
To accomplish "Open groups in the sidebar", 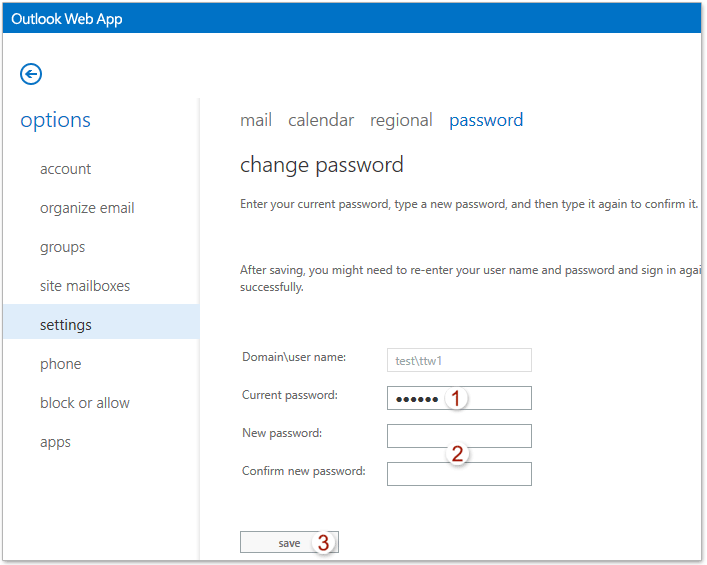I will [62, 247].
